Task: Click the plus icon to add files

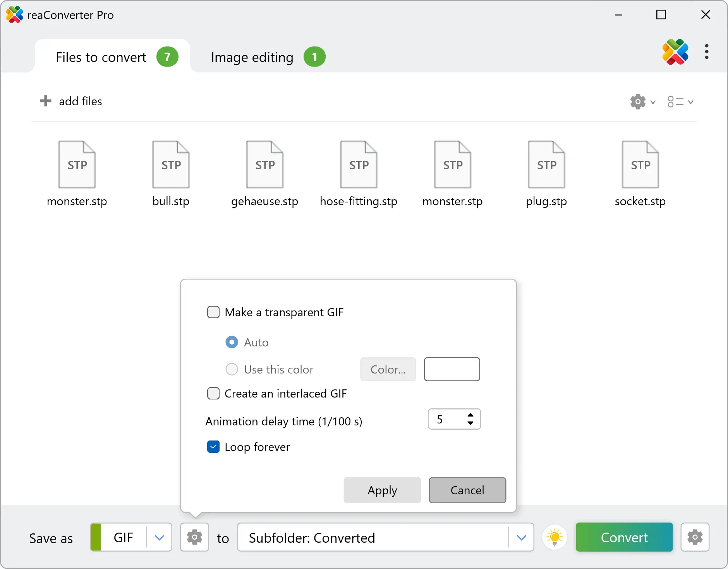Action: (x=46, y=101)
